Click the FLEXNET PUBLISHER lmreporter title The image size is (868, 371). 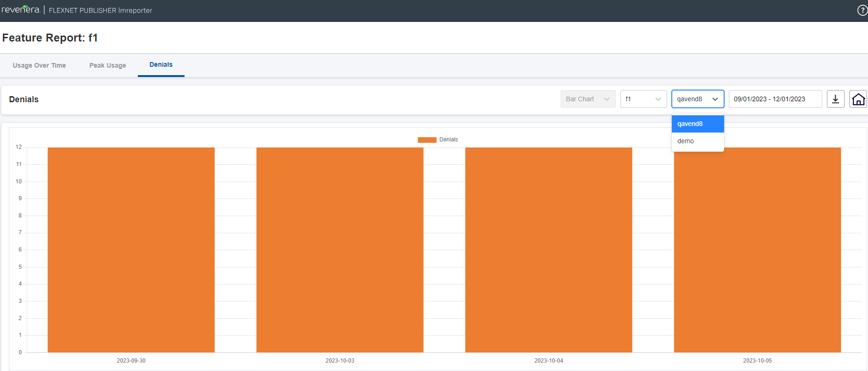[x=100, y=10]
